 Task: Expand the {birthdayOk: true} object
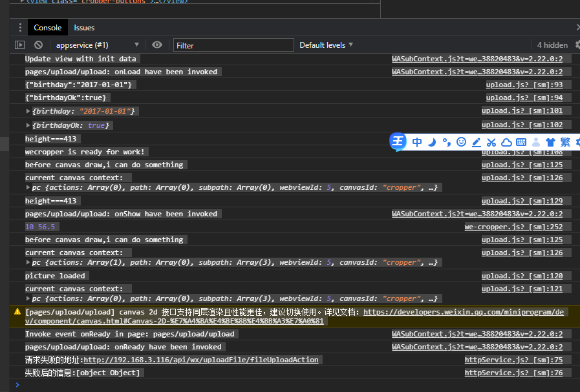28,125
